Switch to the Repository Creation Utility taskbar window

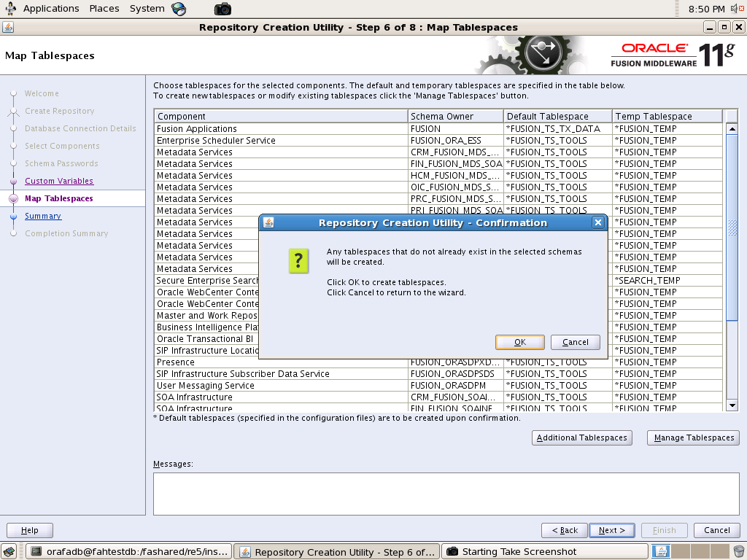point(336,551)
